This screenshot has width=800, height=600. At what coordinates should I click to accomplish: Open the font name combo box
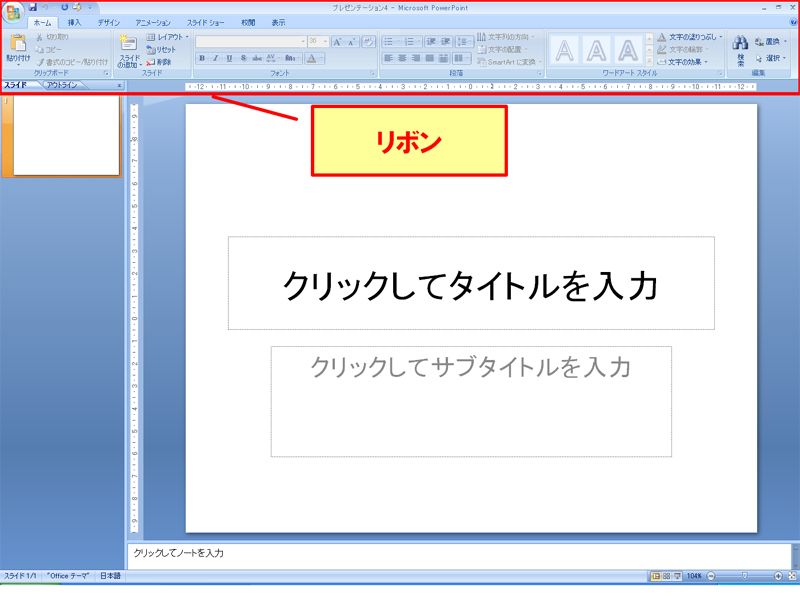[251, 41]
